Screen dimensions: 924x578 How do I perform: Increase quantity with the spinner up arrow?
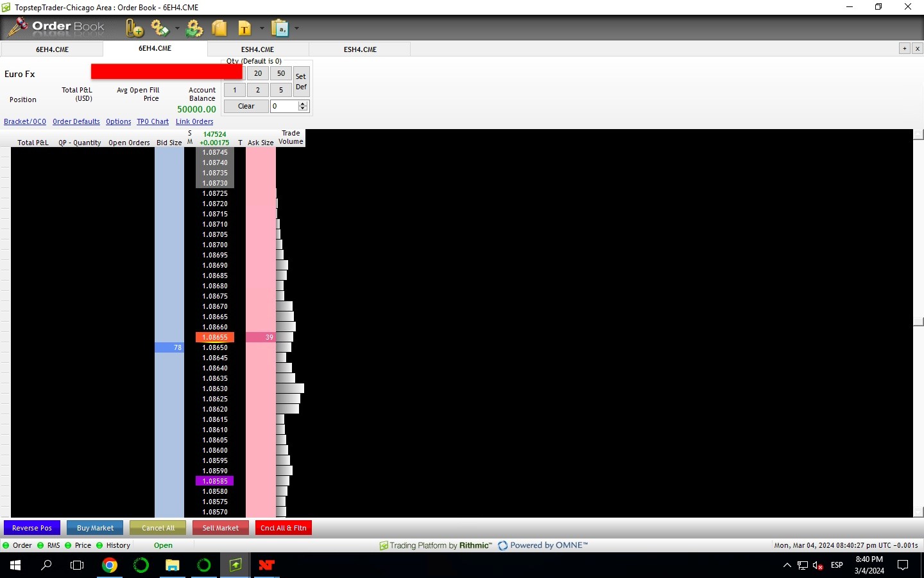coord(303,103)
